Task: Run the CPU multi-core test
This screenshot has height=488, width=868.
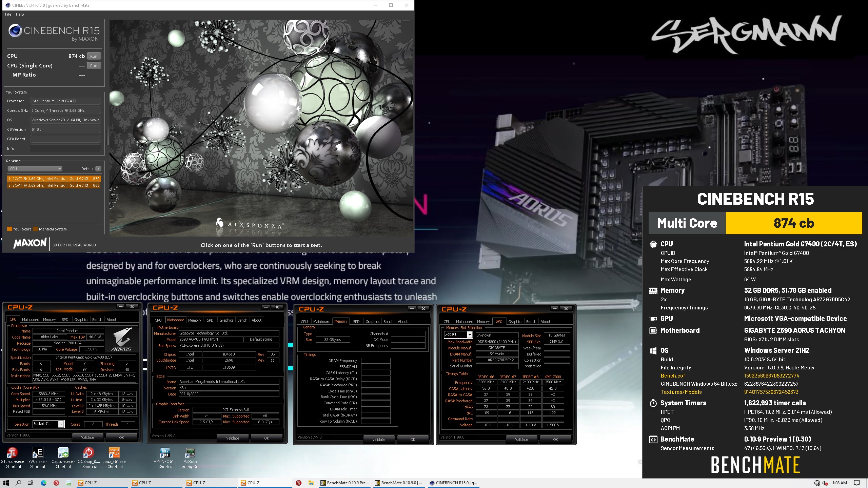Action: (94, 56)
